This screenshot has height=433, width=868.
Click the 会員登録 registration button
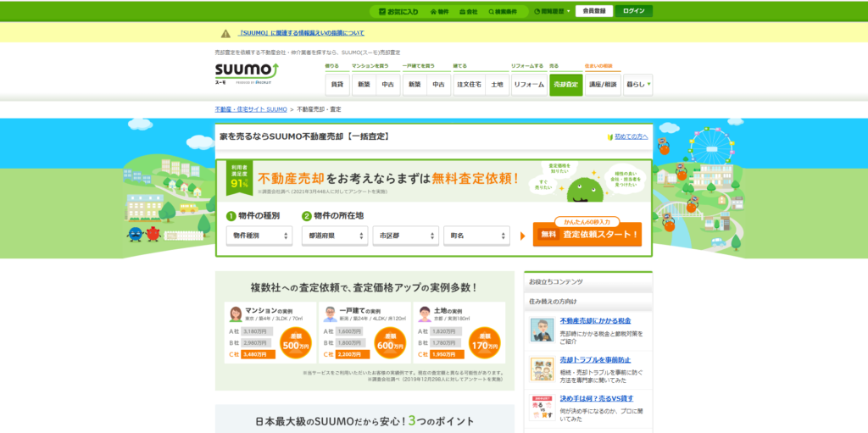click(x=594, y=11)
